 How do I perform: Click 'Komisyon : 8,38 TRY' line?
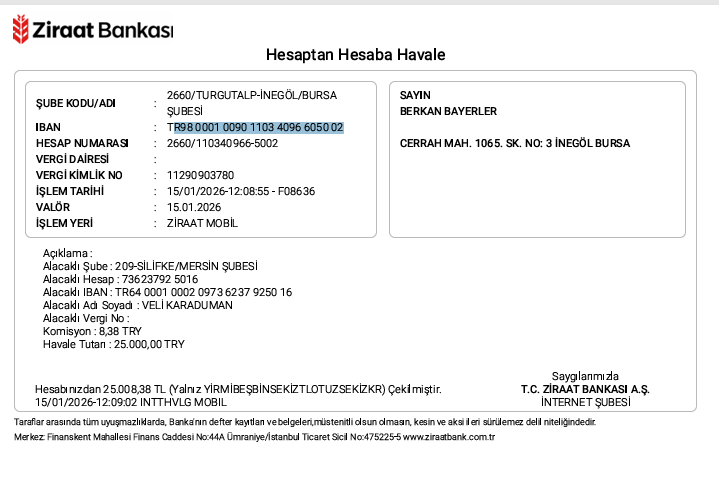[92, 331]
